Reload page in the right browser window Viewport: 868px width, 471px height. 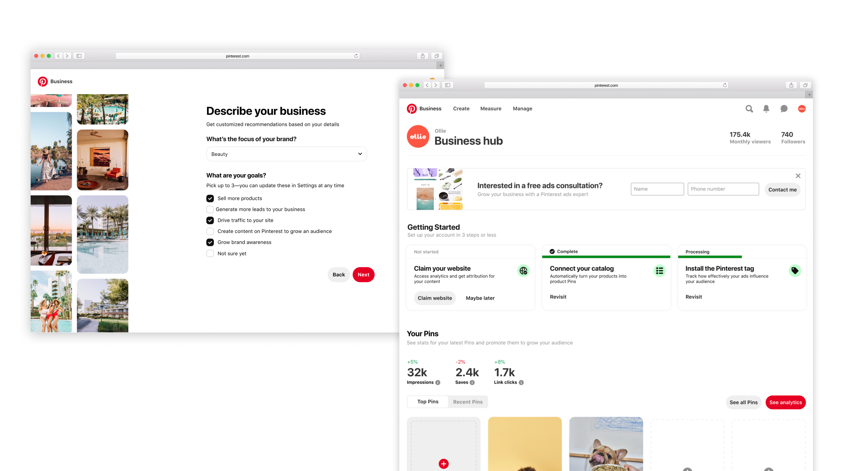(x=725, y=85)
